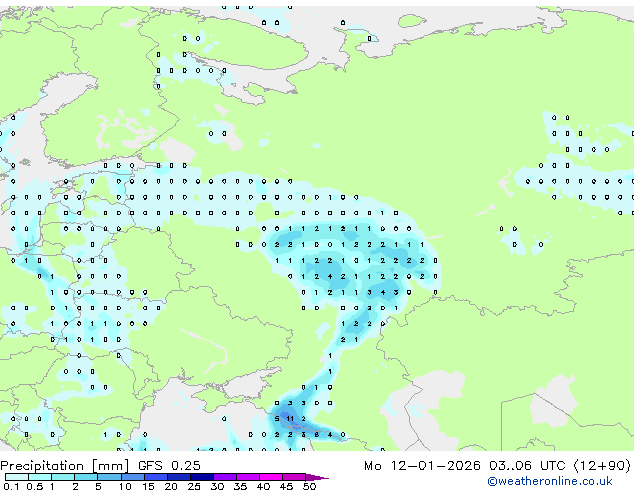
Task: Click the violet swatch between 30 and 35
Action: pyautogui.click(x=225, y=477)
